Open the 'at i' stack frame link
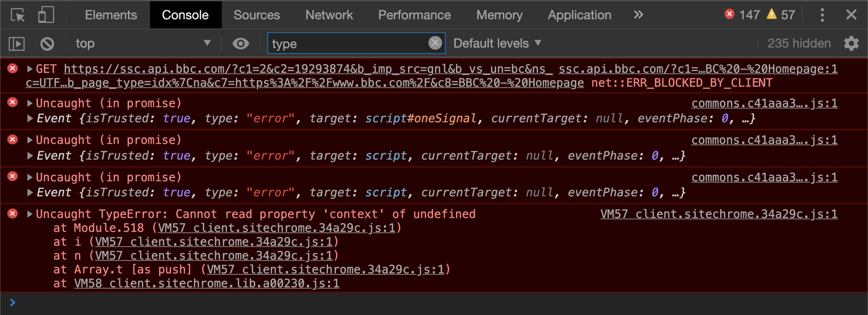868x315 pixels. click(x=214, y=242)
